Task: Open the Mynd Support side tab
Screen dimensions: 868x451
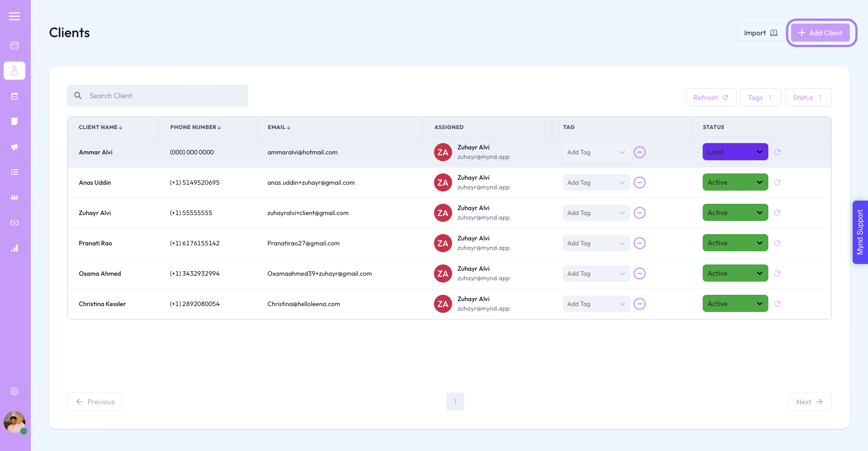Action: coord(860,232)
